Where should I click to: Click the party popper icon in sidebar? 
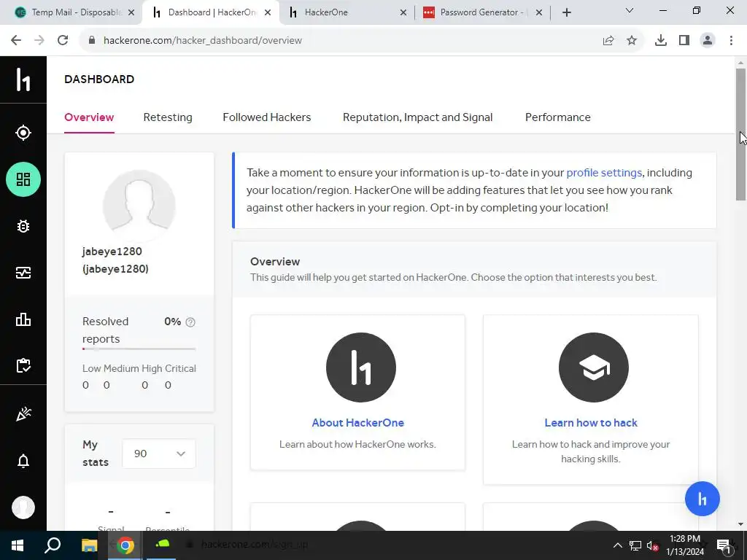23,413
